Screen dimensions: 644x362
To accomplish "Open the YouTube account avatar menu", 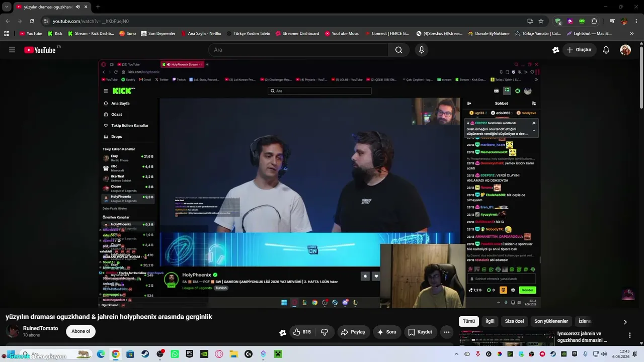I will [x=625, y=50].
